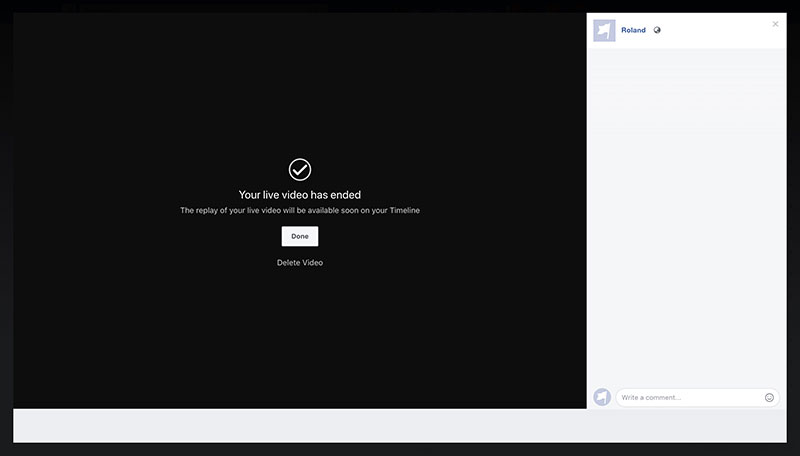Click the public globe privacy icon
The image size is (800, 456).
coord(657,30)
